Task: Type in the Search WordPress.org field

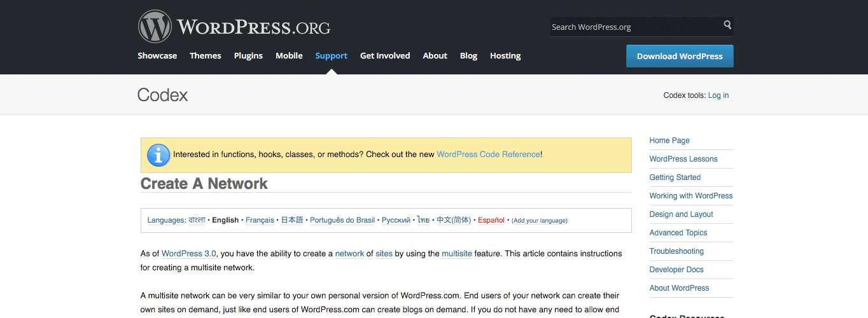Action: point(634,27)
